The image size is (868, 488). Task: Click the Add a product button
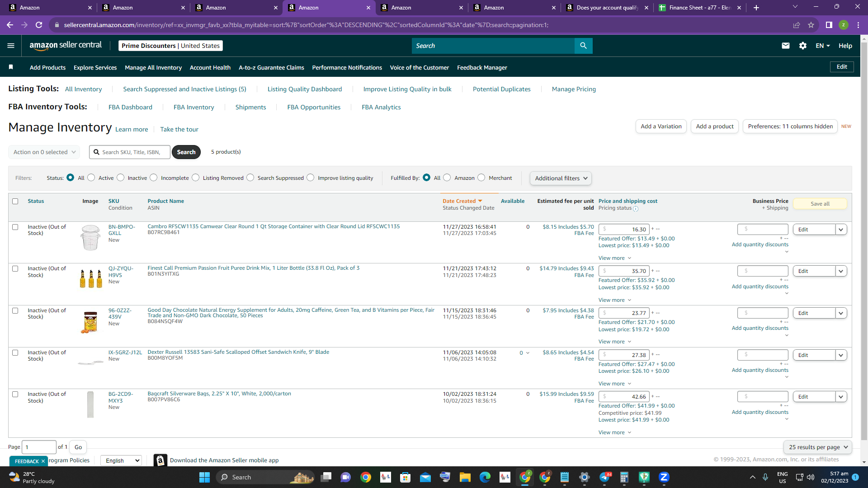pyautogui.click(x=715, y=127)
